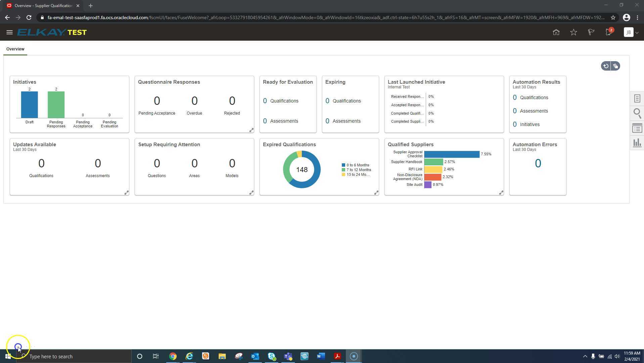The height and width of the screenshot is (363, 644).
Task: Open Rejected questionnaire responses count
Action: tap(232, 101)
